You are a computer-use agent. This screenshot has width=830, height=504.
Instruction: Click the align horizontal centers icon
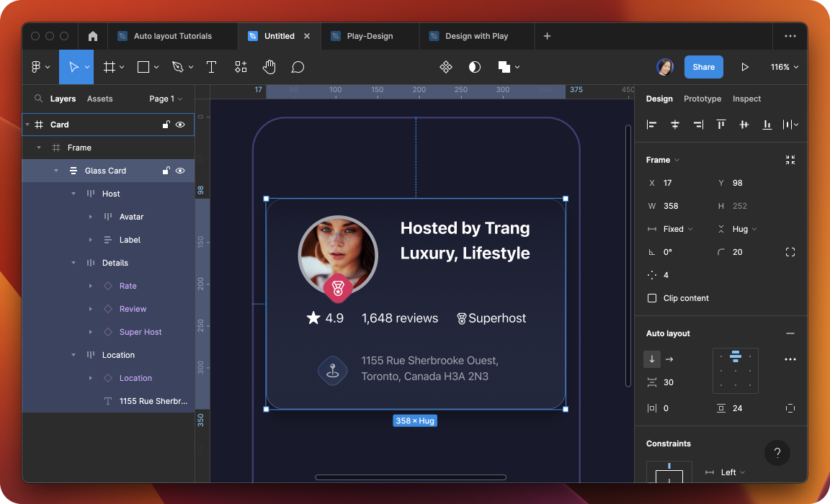pos(675,125)
